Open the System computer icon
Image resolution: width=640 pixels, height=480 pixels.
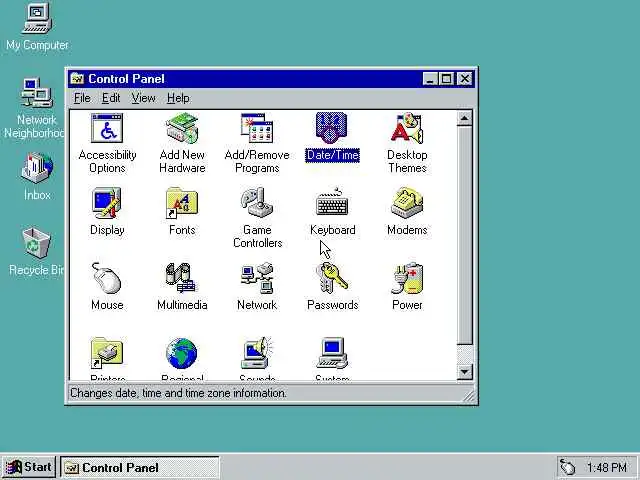click(332, 353)
